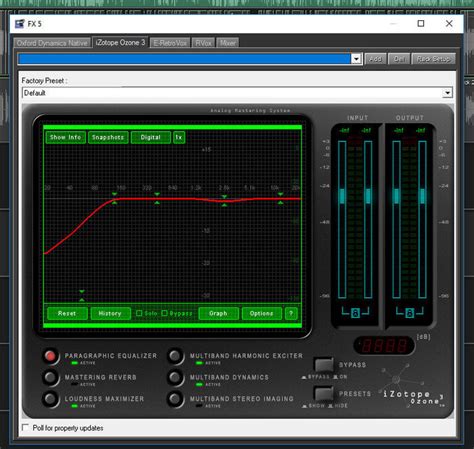
Task: Toggle Multiband Harmonic Exciter Active indicator
Action: tap(199, 363)
